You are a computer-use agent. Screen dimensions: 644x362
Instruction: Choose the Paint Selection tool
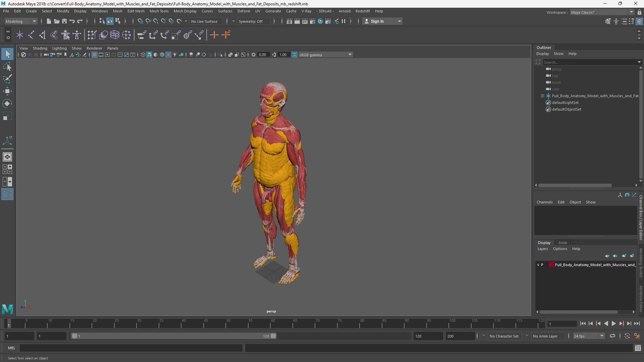click(7, 79)
